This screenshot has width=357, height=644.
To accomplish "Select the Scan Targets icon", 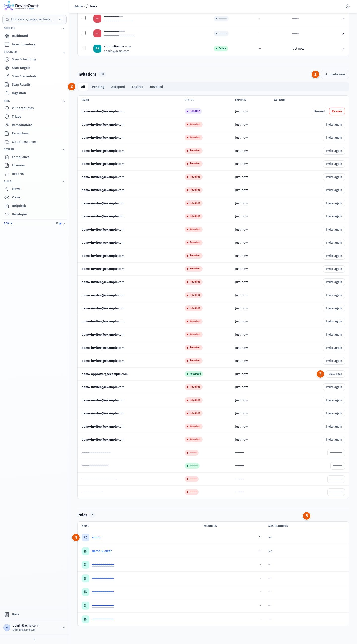I will coord(7,68).
